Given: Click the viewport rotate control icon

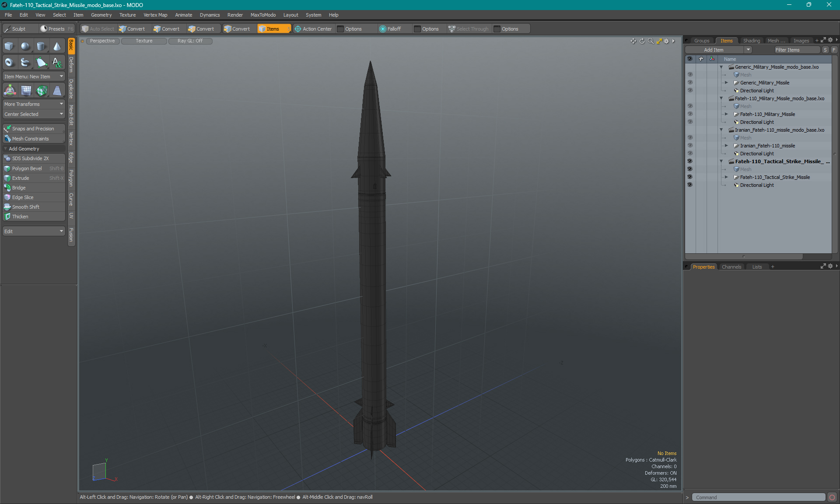Looking at the screenshot, I should (x=642, y=41).
